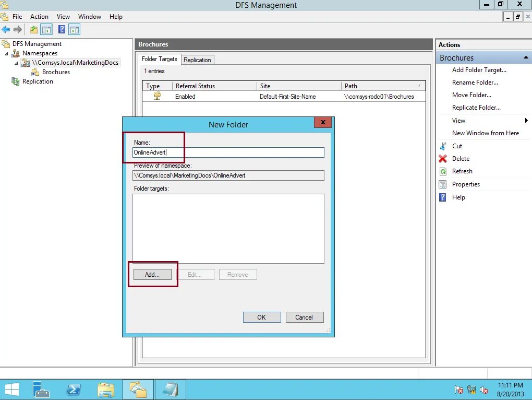
Task: Click the Cut scissors icon in Actions
Action: pyautogui.click(x=443, y=146)
